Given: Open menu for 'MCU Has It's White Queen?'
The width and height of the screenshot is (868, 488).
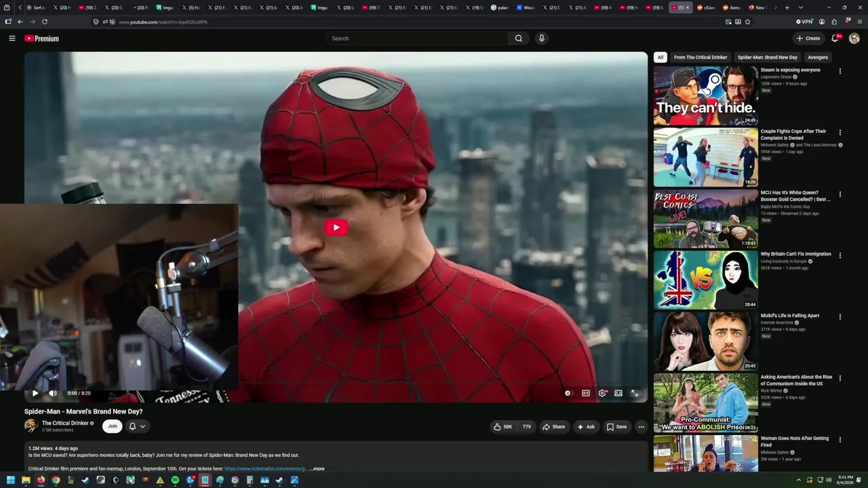Looking at the screenshot, I should pos(840,194).
